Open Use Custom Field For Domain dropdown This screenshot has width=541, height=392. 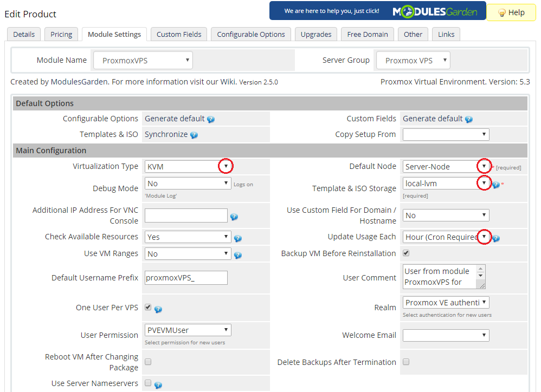click(446, 215)
